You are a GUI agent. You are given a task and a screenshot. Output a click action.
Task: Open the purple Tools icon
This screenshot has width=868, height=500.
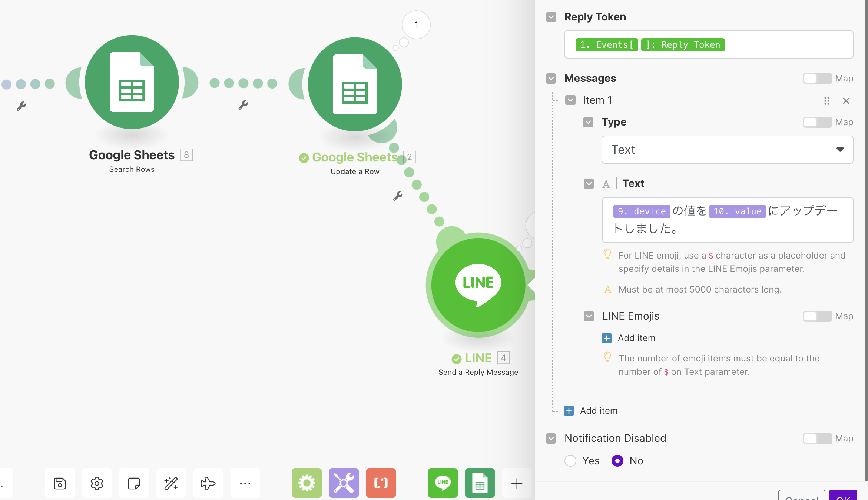(x=344, y=483)
